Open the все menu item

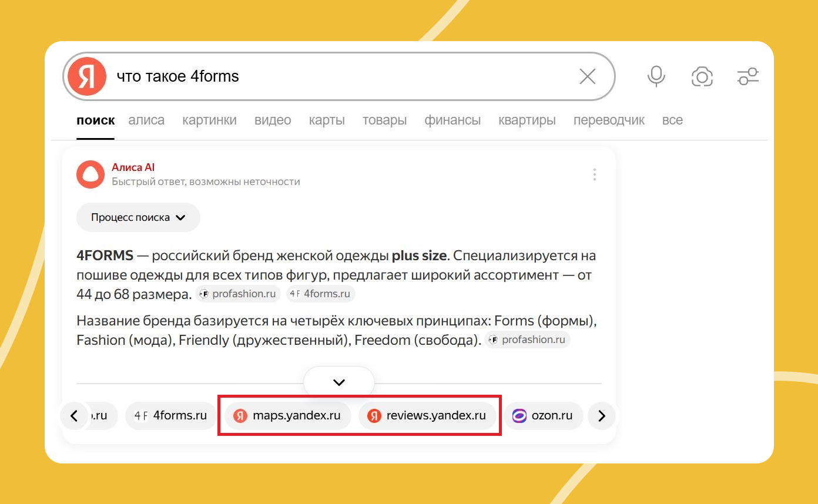672,120
